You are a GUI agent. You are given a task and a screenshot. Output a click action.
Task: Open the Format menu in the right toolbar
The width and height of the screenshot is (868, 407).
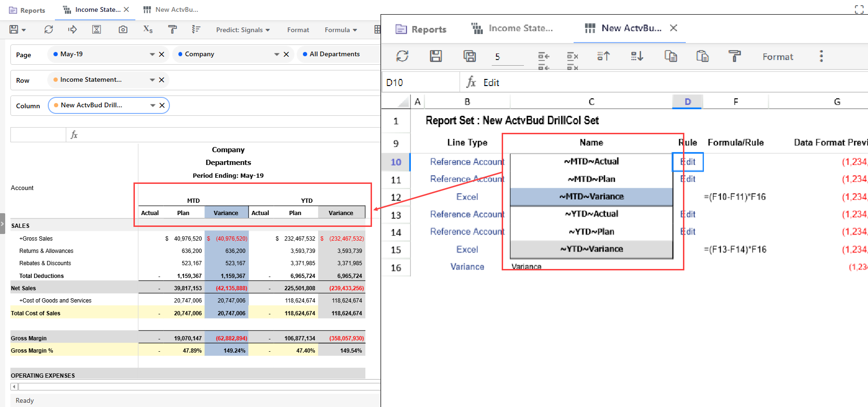(x=778, y=57)
